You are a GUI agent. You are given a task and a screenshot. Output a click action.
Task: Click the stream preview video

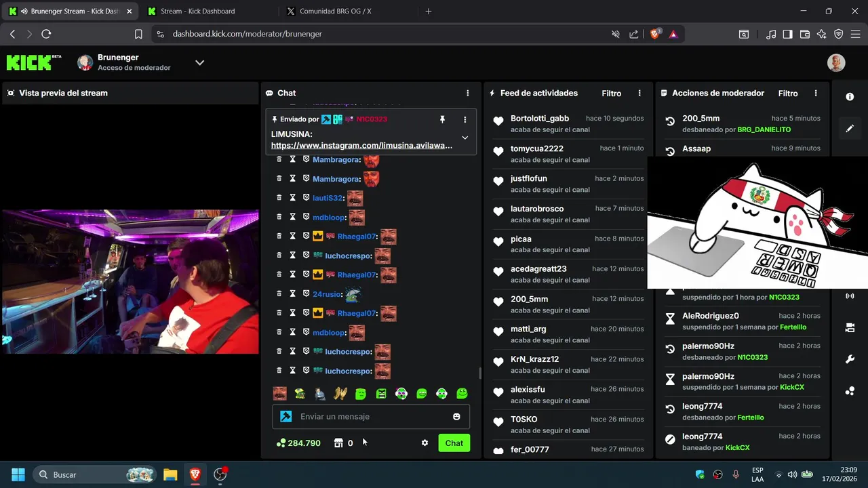click(130, 282)
